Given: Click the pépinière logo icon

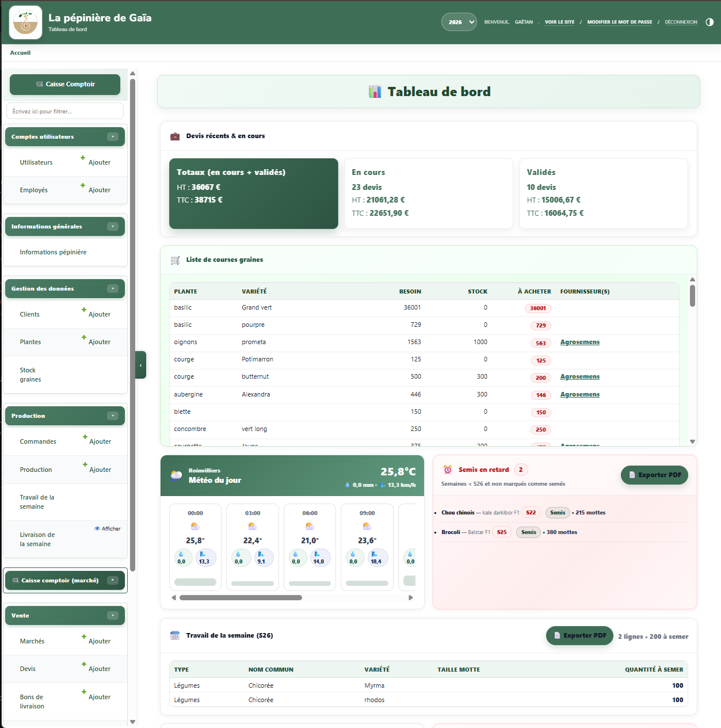Looking at the screenshot, I should 26,22.
